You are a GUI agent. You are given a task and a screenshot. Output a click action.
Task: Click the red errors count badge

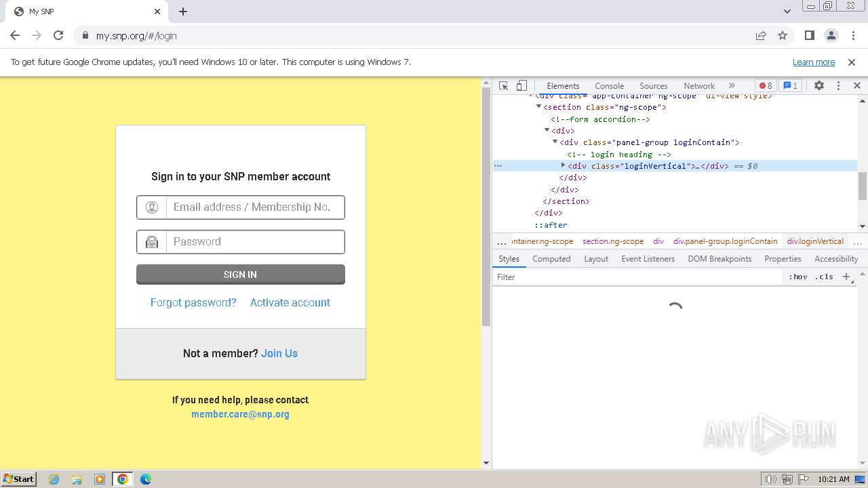pos(766,86)
